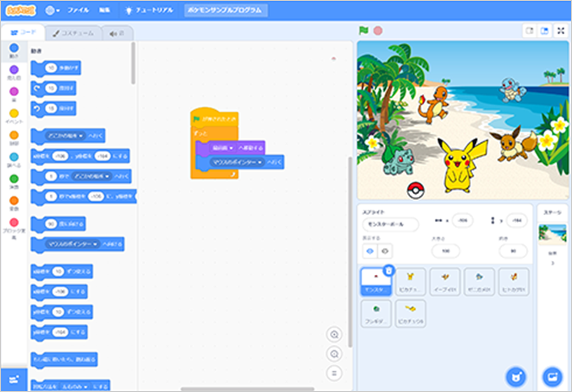Select the stage backdrop thumbnail

(552, 234)
